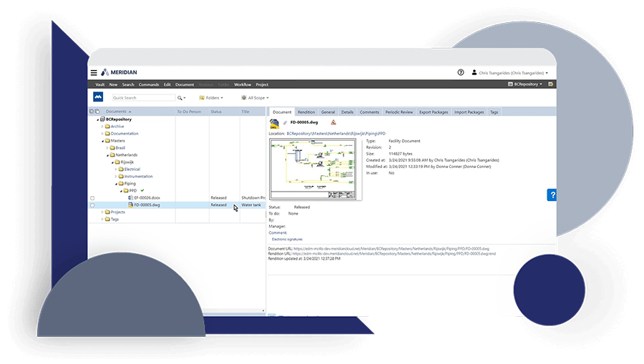Click the select-all icon in Documents header

(x=92, y=112)
